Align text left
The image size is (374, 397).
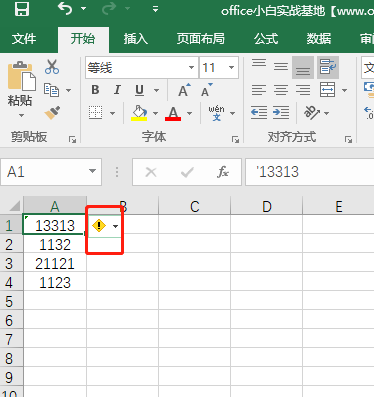(259, 90)
